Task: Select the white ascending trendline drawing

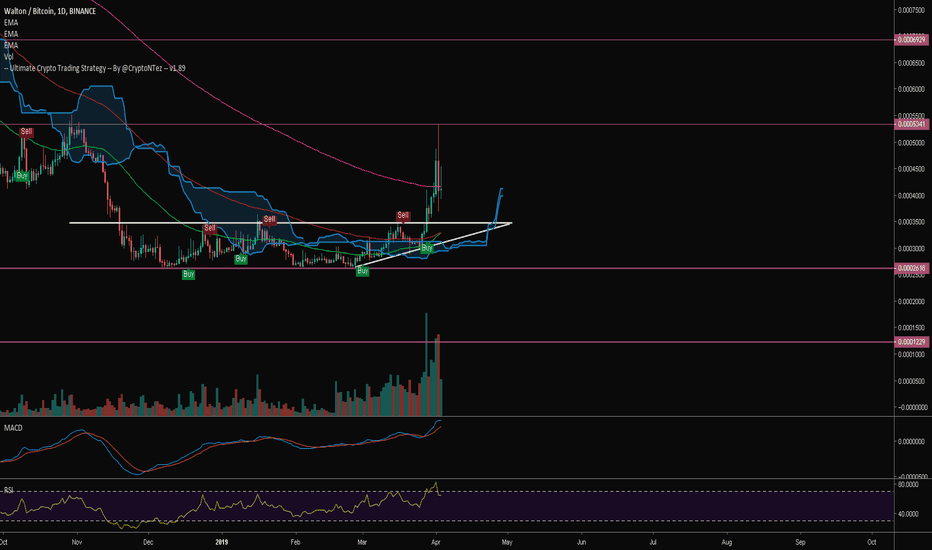Action: [x=434, y=244]
